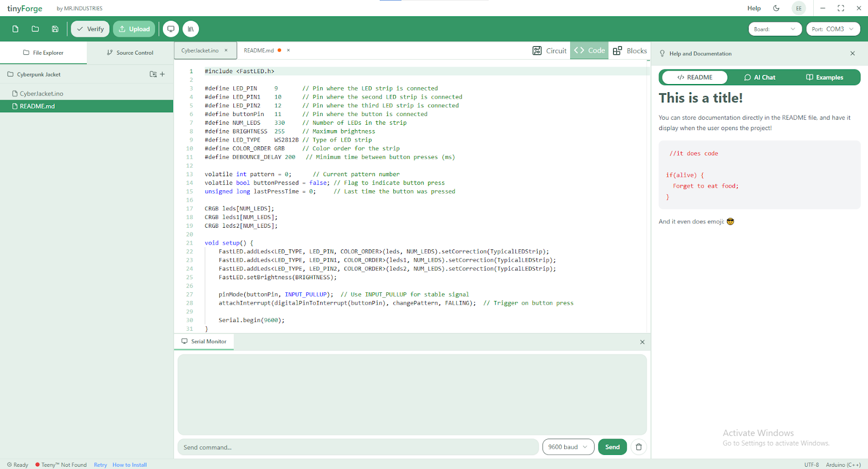This screenshot has width=868, height=469.
Task: Click the Send command input field
Action: tap(358, 447)
